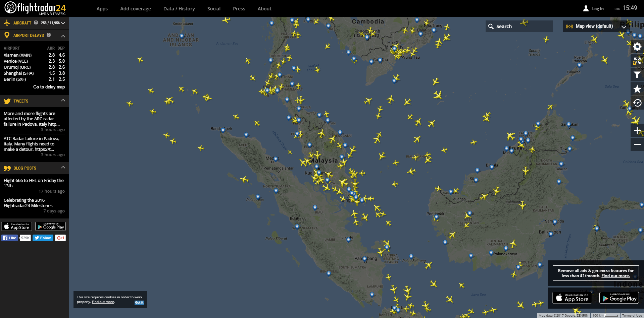The width and height of the screenshot is (644, 318).
Task: Select the Medan airport pin
Action: pos(276,159)
